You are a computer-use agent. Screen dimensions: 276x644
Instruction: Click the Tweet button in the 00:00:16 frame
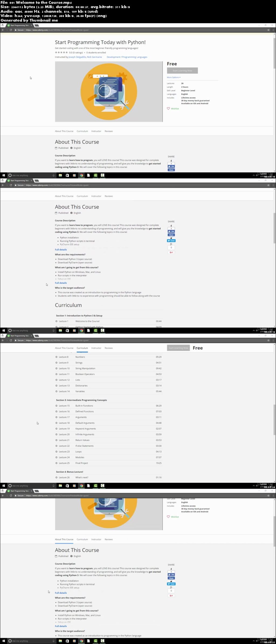pyautogui.click(x=171, y=240)
